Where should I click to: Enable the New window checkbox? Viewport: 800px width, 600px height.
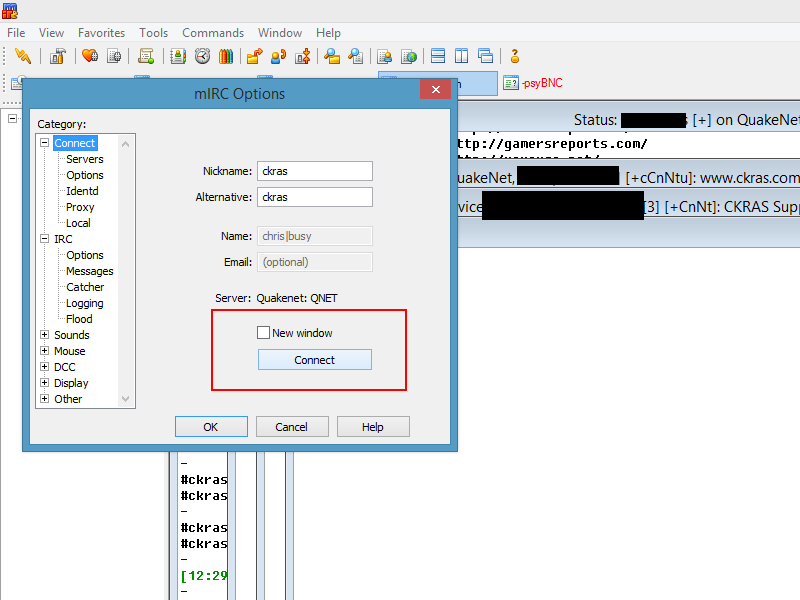263,333
